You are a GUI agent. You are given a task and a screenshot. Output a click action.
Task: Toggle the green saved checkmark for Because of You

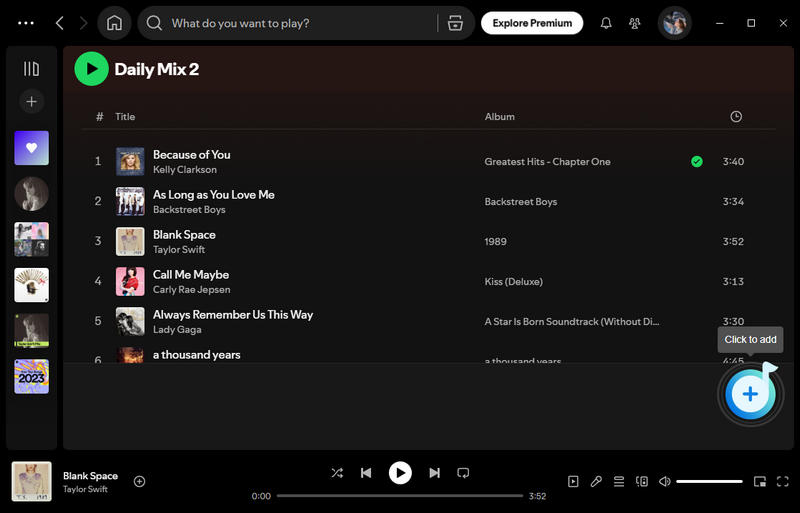coord(696,162)
